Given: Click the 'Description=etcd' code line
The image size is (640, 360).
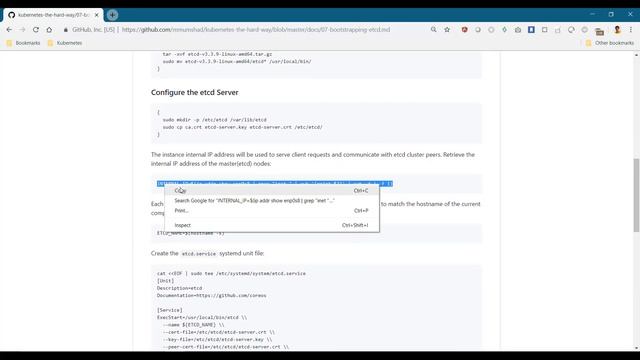Looking at the screenshot, I should pyautogui.click(x=180, y=288).
